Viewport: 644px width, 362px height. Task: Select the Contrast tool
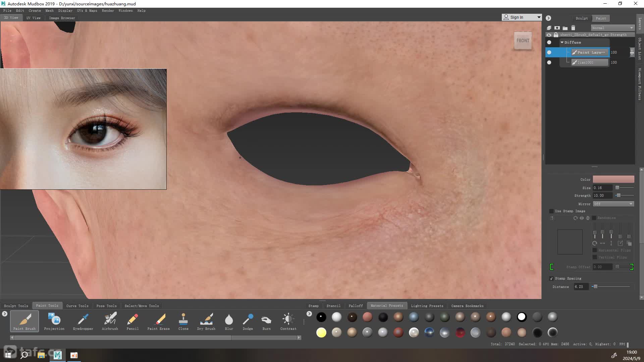point(288,321)
